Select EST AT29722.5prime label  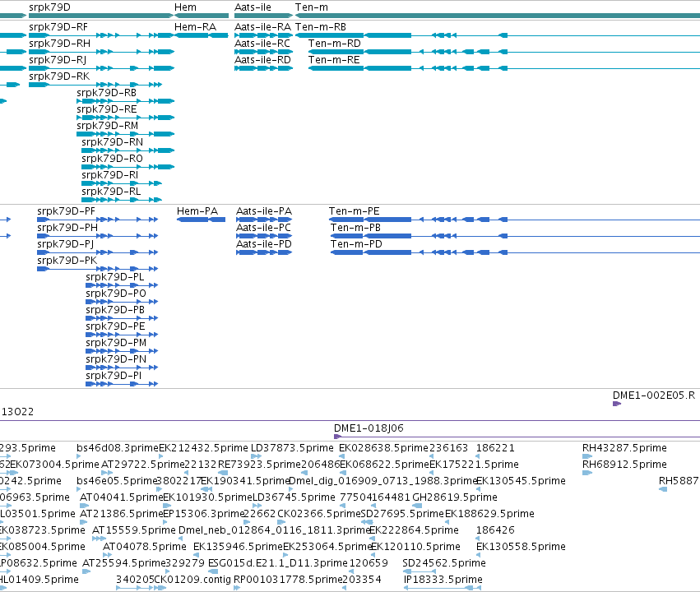[143, 465]
